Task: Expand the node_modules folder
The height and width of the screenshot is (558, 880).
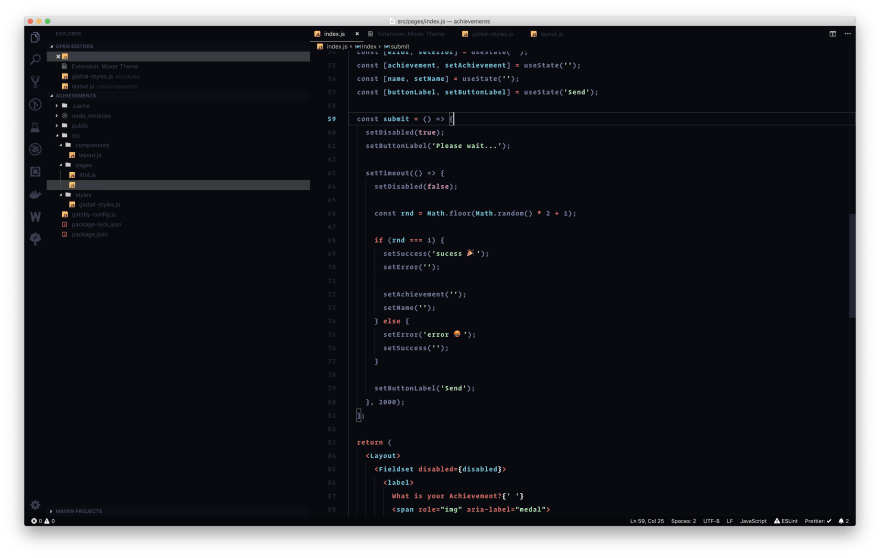Action: 57,116
